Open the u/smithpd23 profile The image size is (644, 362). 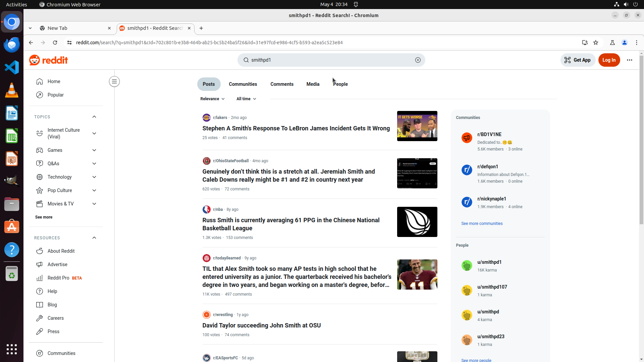point(491,337)
